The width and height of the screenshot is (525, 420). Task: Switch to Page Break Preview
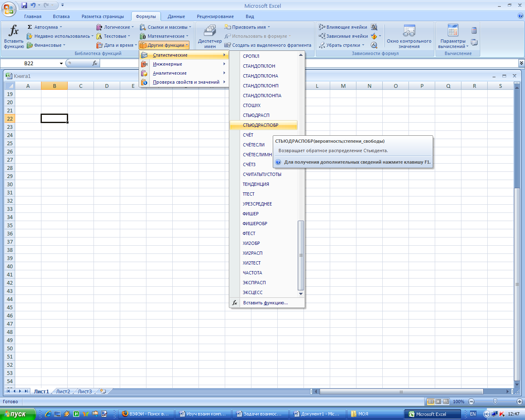coord(446,402)
